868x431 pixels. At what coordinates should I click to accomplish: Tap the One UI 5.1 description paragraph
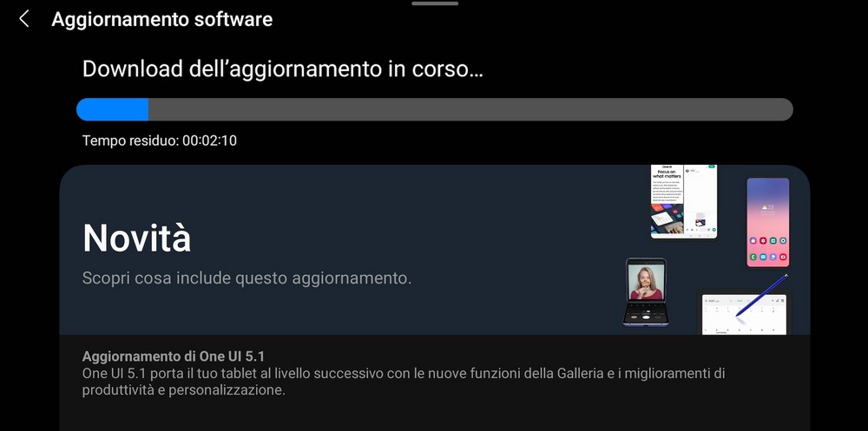[x=404, y=382]
